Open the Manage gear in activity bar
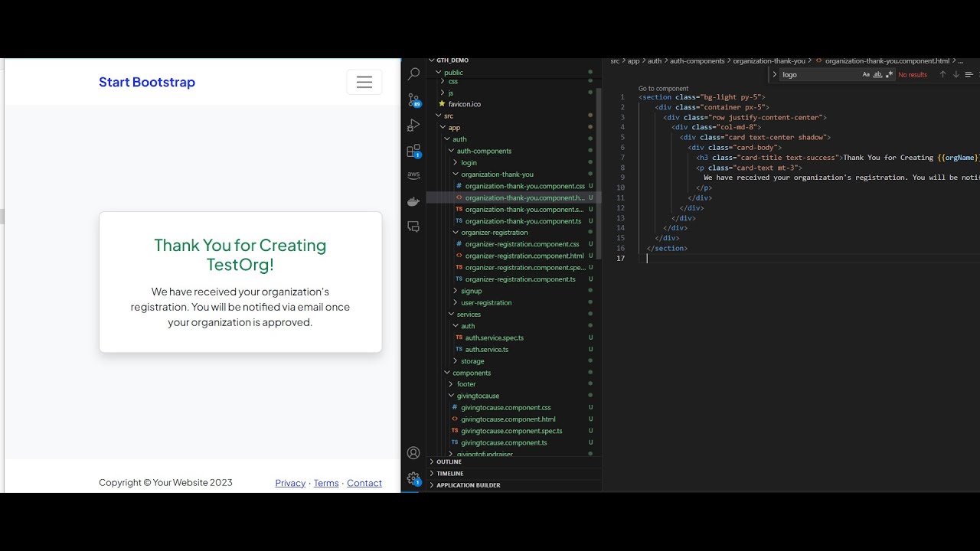This screenshot has height=551, width=980. (413, 479)
